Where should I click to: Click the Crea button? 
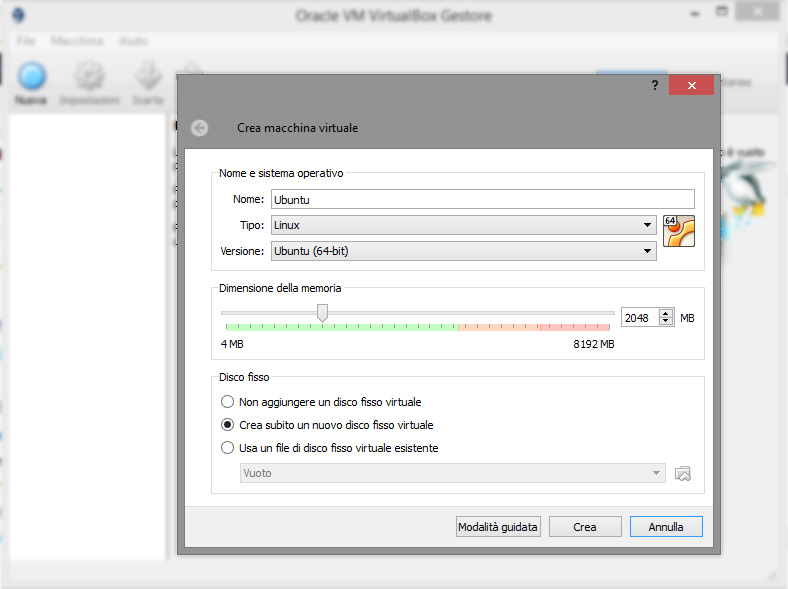(x=585, y=527)
